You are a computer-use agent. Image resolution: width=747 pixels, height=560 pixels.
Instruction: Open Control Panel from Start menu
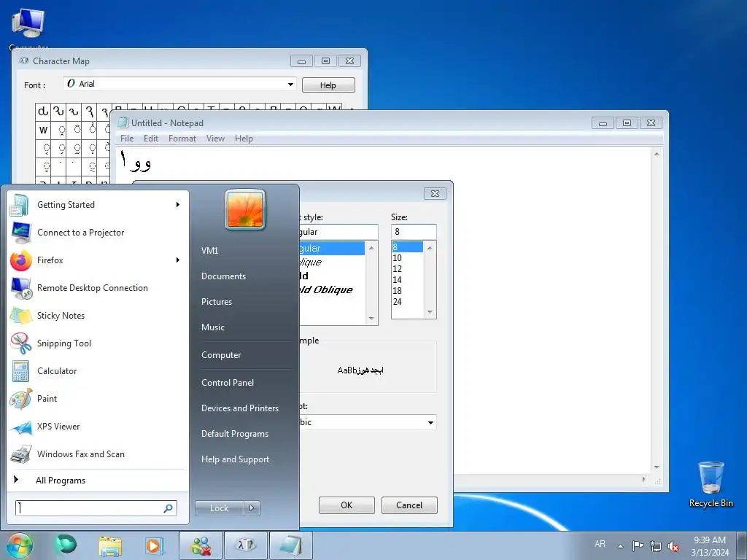tap(228, 383)
